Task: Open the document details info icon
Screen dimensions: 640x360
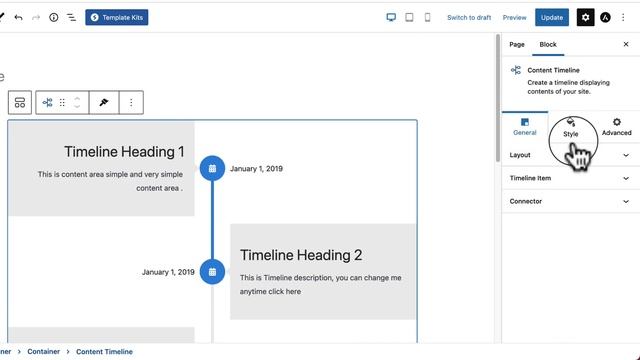Action: coord(53,17)
